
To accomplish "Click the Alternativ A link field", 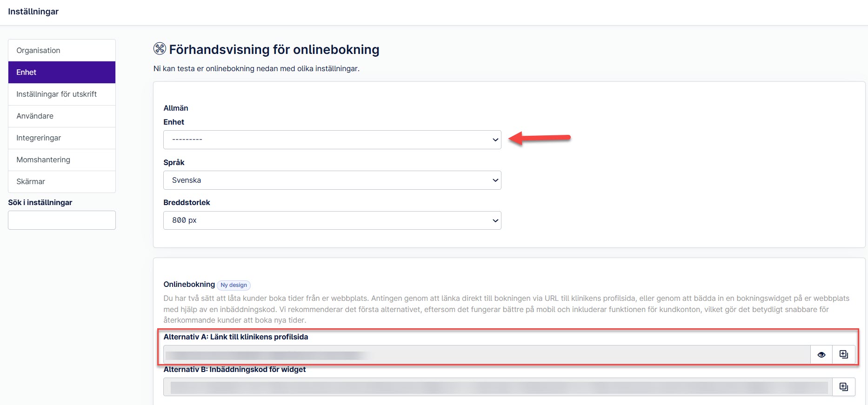I will pyautogui.click(x=487, y=355).
